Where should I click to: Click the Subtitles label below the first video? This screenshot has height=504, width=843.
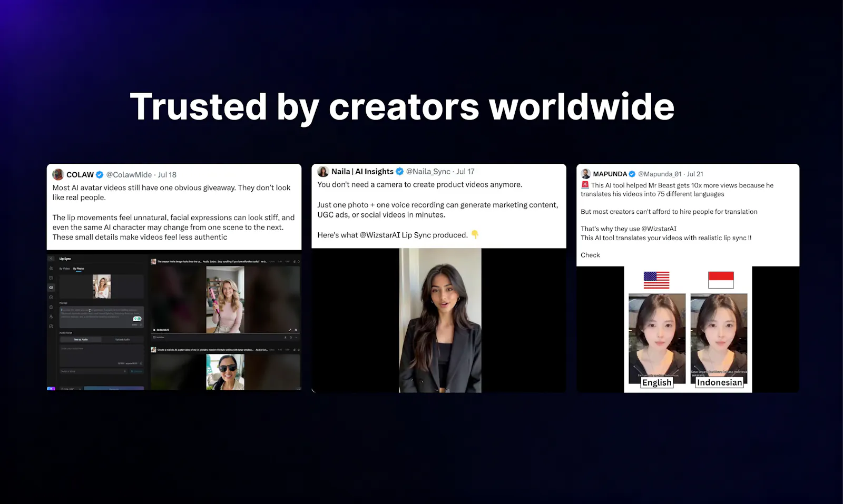160,337
